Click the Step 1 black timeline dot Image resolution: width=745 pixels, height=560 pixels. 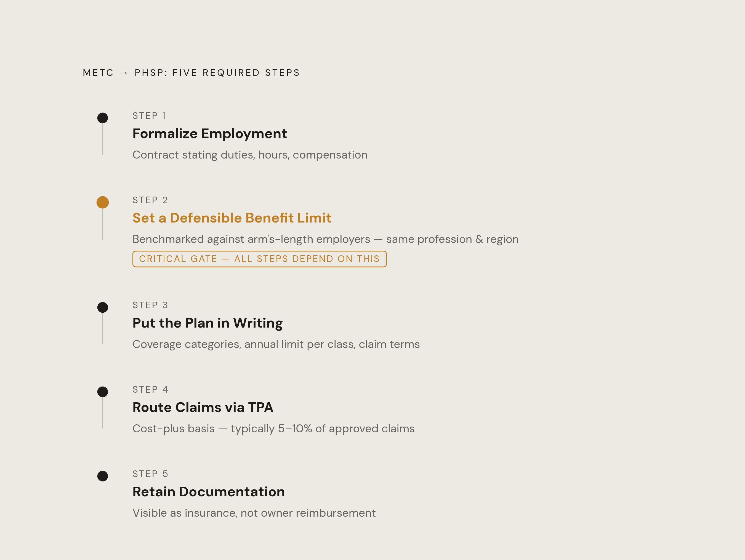pos(103,118)
